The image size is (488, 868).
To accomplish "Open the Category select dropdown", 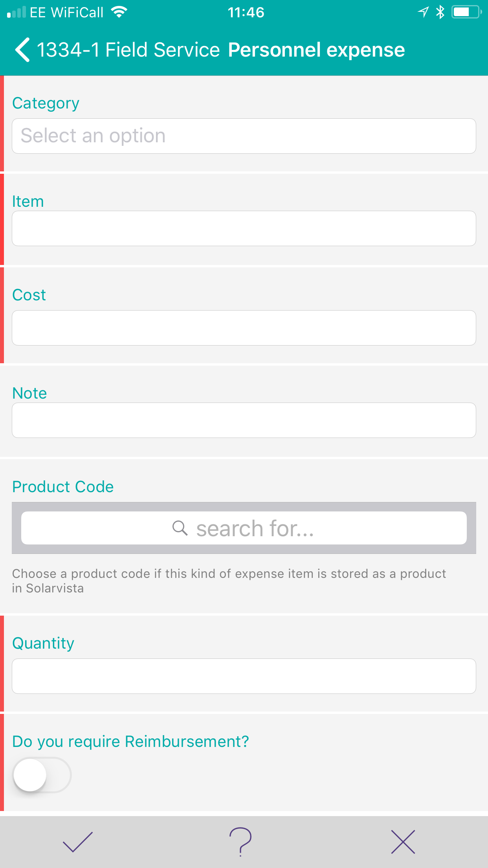I will coord(244,136).
